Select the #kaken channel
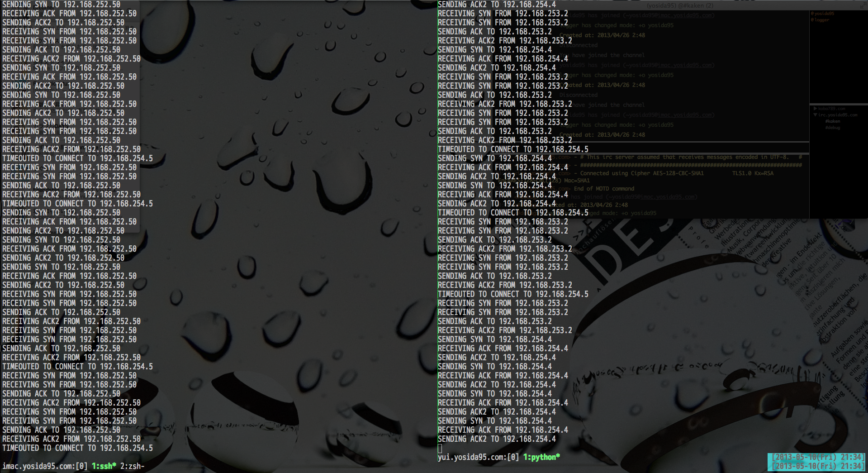This screenshot has width=868, height=473. point(832,121)
